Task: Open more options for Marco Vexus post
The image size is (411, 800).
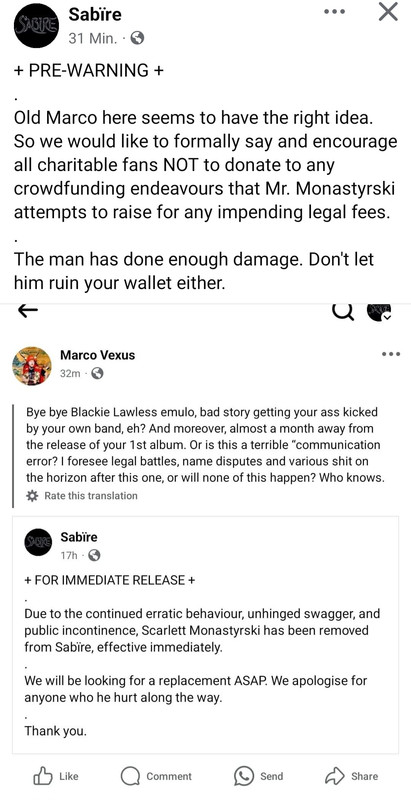Action: click(391, 354)
